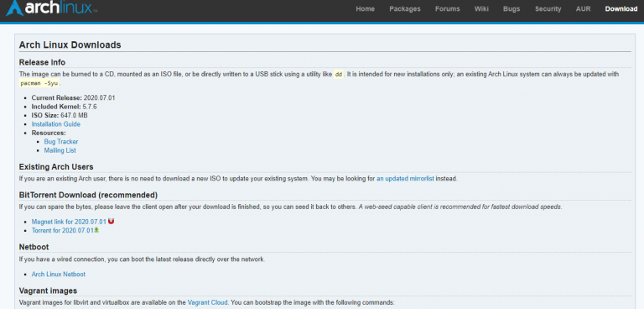
Task: Follow the 'an updated mirrorlist' link
Action: click(405, 179)
